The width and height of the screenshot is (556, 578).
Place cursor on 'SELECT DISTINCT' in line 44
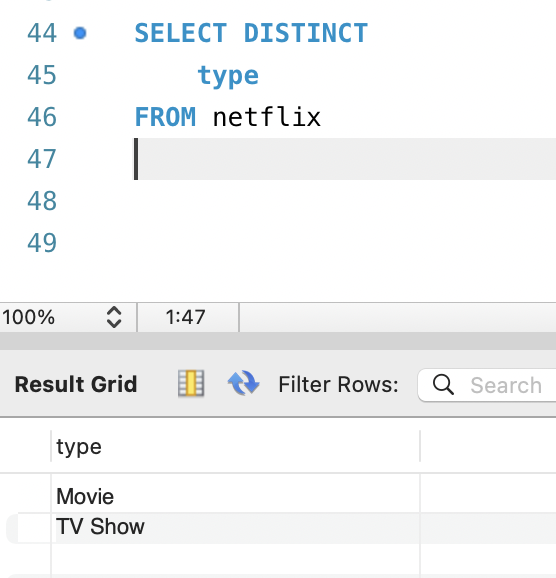(251, 33)
